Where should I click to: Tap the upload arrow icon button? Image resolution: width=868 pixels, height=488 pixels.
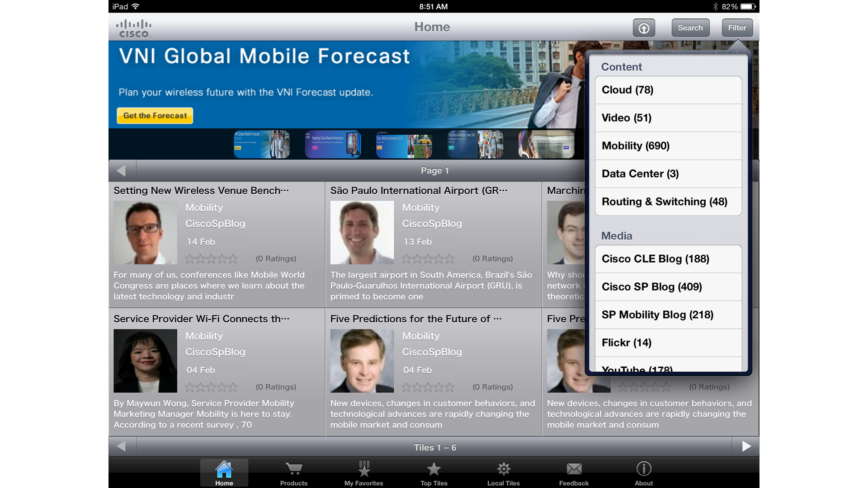click(644, 28)
